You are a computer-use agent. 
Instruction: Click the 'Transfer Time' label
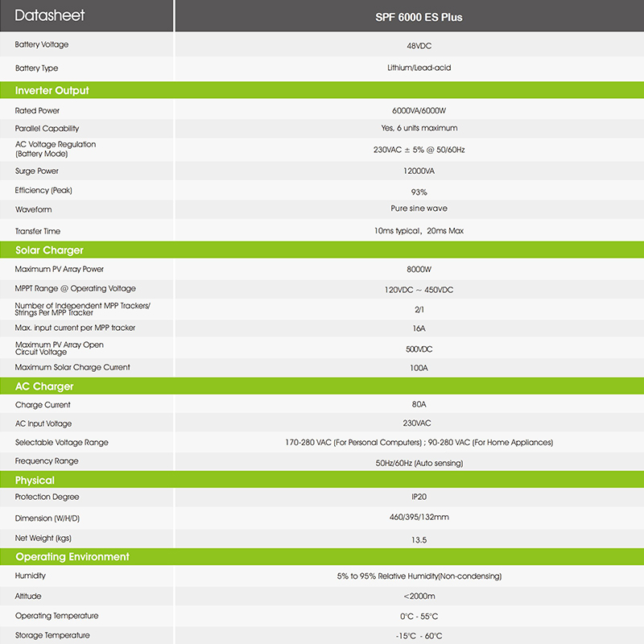tap(37, 231)
